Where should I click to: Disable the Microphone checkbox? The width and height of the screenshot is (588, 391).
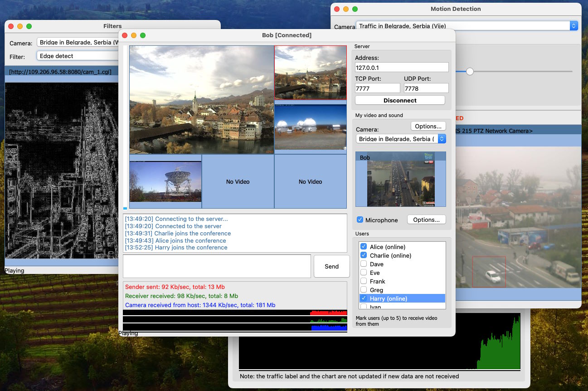[360, 220]
